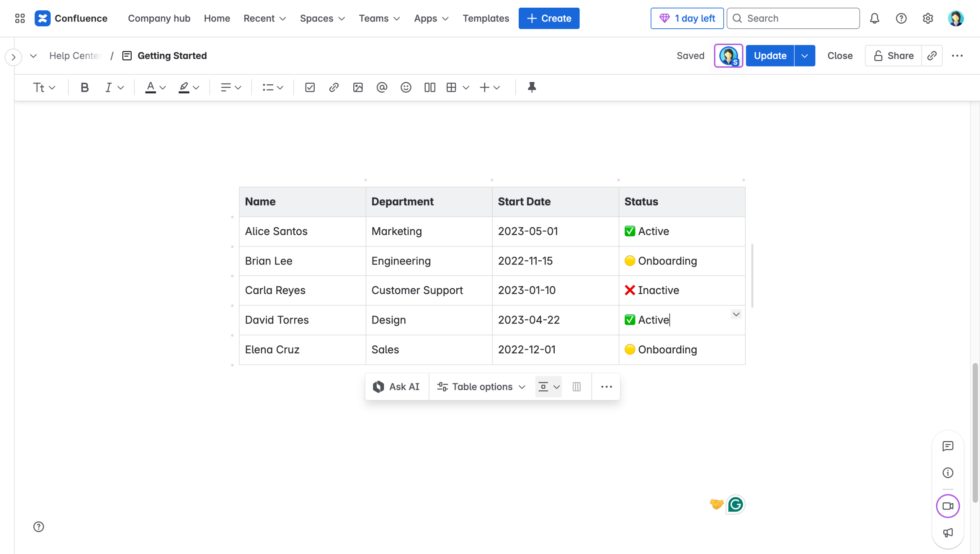This screenshot has height=554, width=980.
Task: Open the Update button dropdown arrow
Action: tap(804, 56)
